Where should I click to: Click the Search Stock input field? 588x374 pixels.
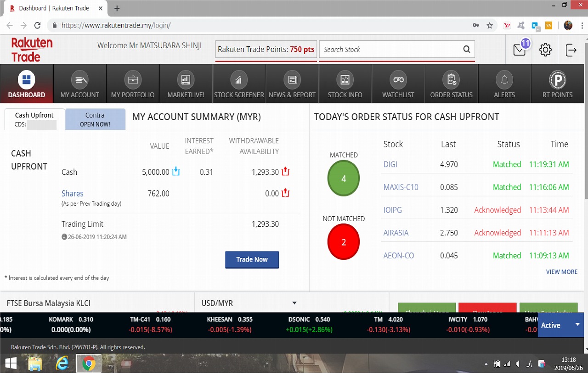point(390,50)
